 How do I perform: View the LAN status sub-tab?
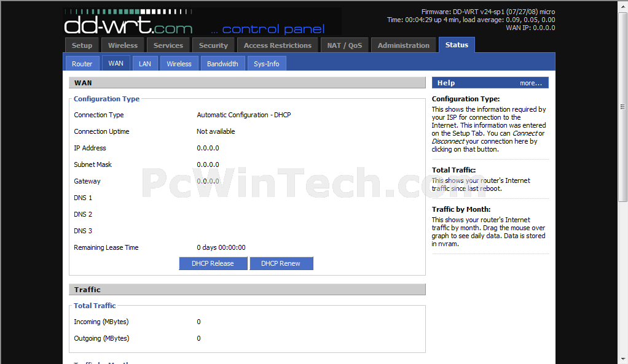(x=145, y=64)
